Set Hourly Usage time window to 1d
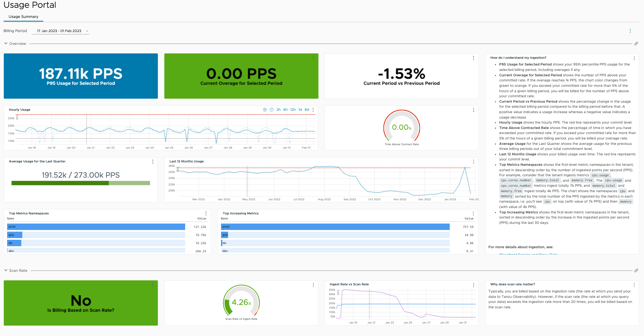 click(300, 110)
